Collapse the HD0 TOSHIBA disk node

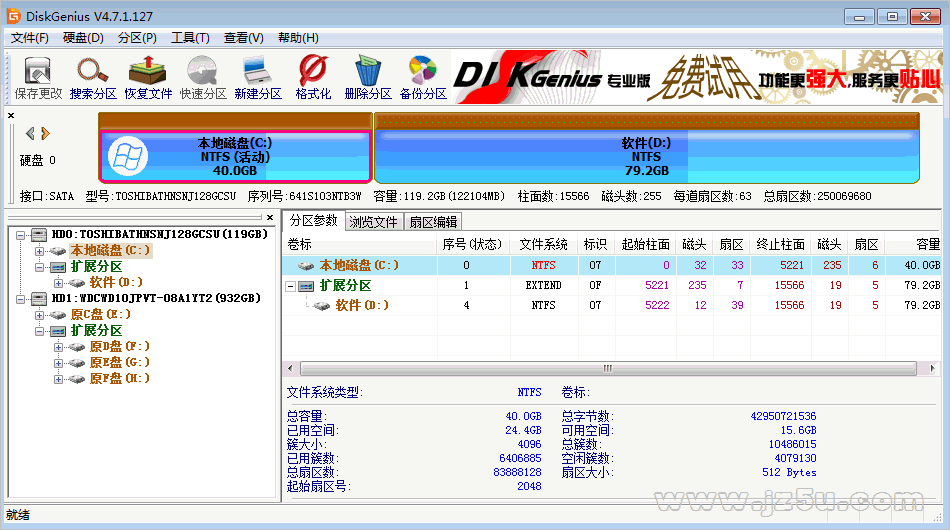[x=21, y=234]
